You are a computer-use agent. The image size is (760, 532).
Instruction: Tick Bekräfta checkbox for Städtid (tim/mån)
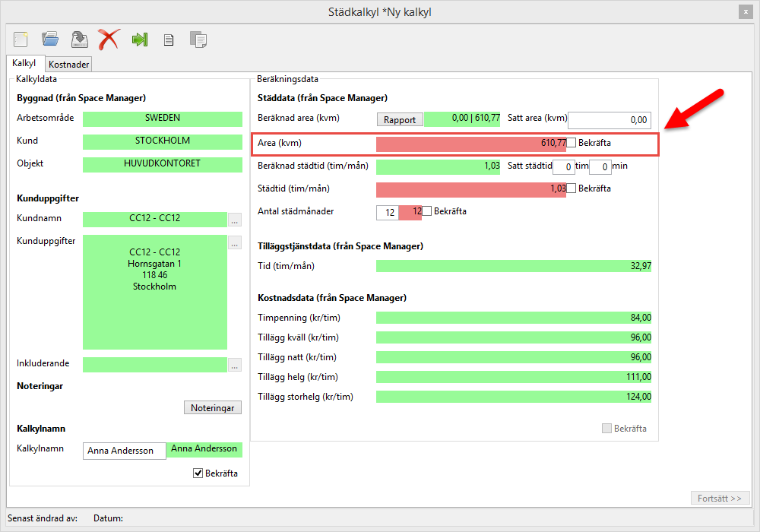(x=572, y=188)
